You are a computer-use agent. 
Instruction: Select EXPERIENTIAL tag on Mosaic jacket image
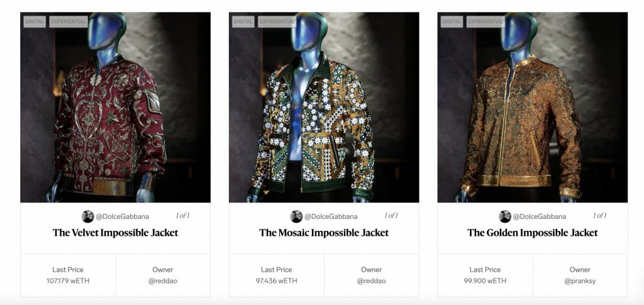pos(277,22)
